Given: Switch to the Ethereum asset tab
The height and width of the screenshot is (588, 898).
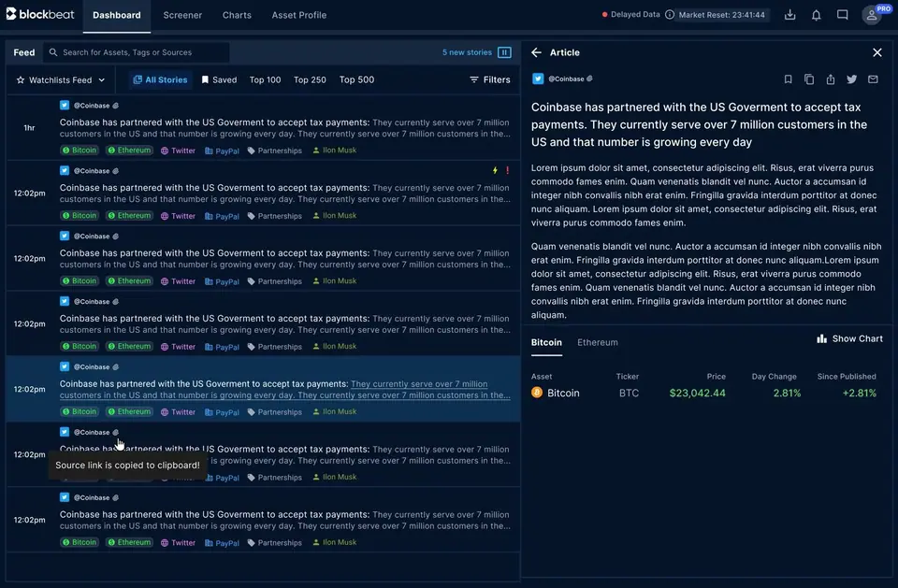Looking at the screenshot, I should [x=598, y=342].
